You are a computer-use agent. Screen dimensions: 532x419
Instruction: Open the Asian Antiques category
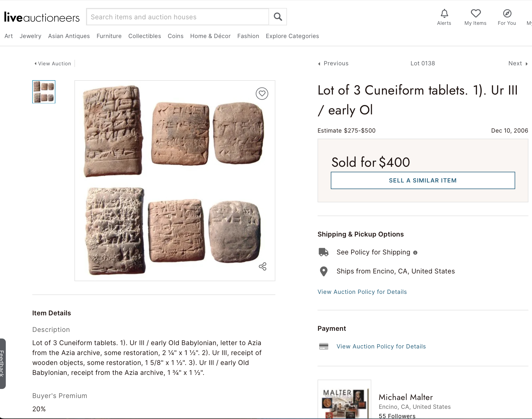pos(69,36)
